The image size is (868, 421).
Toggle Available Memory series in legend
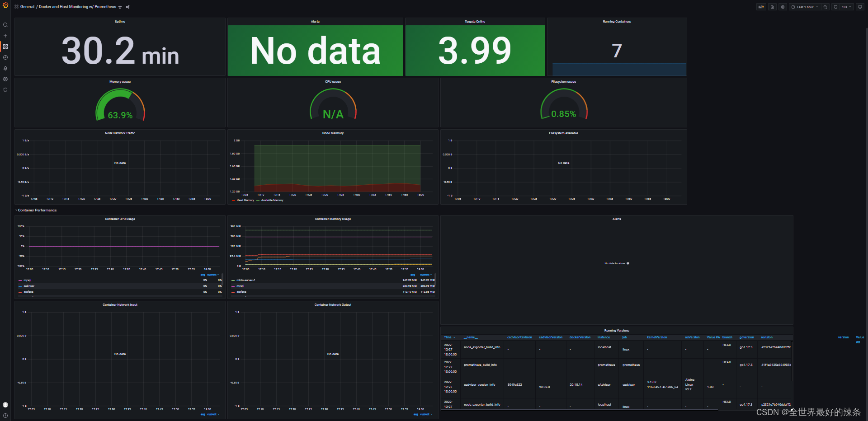(x=272, y=200)
